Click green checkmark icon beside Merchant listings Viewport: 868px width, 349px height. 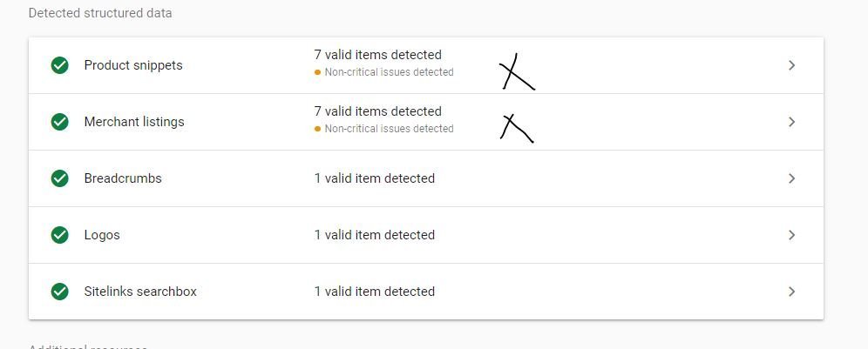tap(60, 122)
